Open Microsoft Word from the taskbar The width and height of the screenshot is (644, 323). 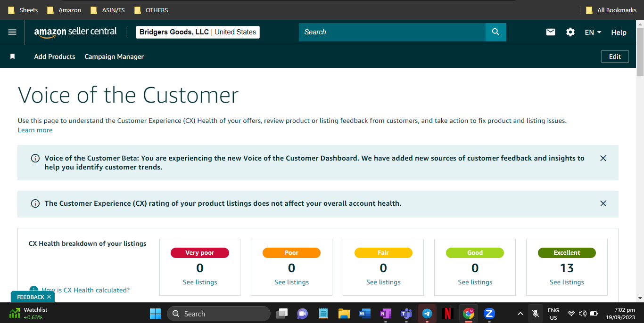coord(364,314)
